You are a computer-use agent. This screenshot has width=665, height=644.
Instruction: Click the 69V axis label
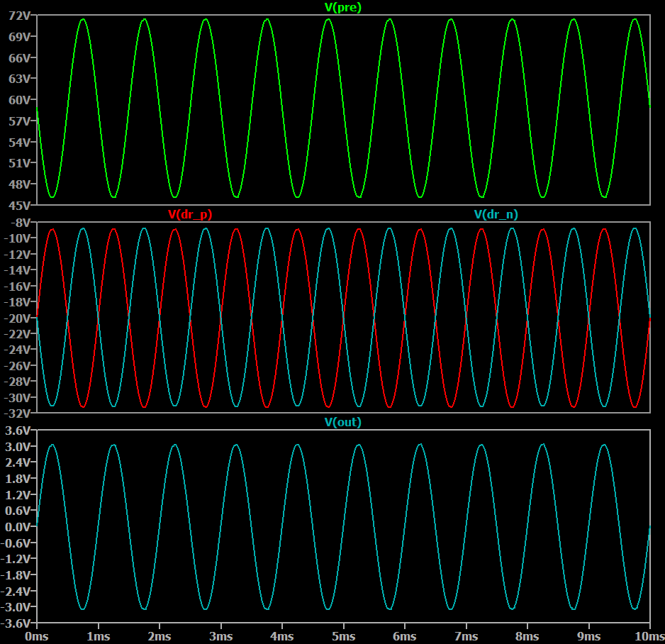click(20, 37)
